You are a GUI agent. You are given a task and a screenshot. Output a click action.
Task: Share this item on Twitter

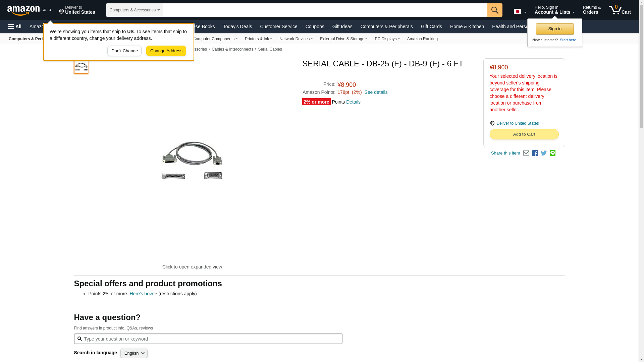click(x=544, y=153)
